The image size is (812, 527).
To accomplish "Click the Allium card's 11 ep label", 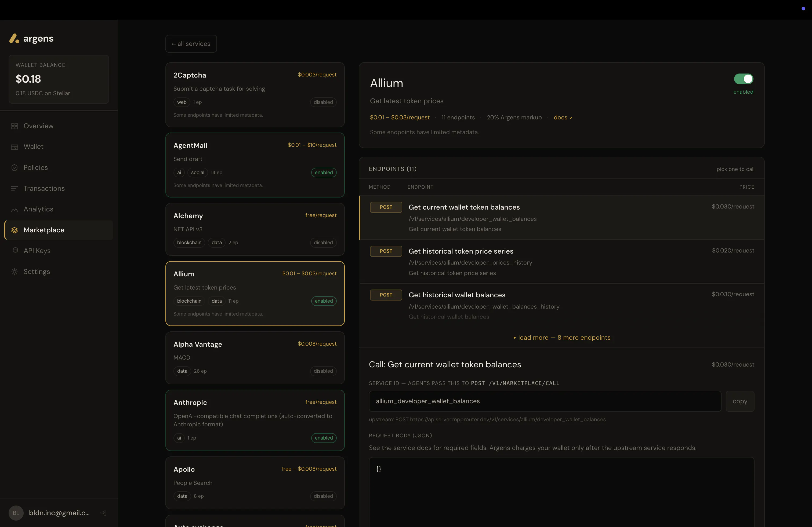I will [233, 301].
